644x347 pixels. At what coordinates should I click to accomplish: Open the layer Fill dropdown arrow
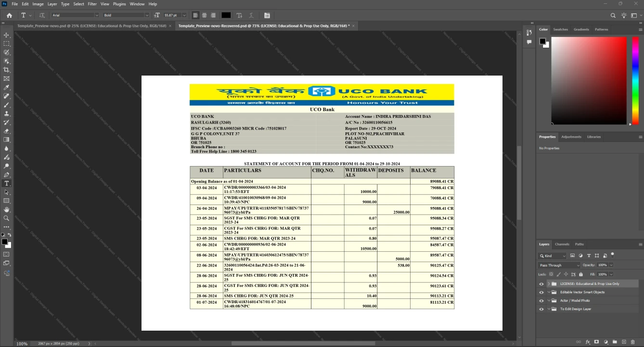pos(611,274)
